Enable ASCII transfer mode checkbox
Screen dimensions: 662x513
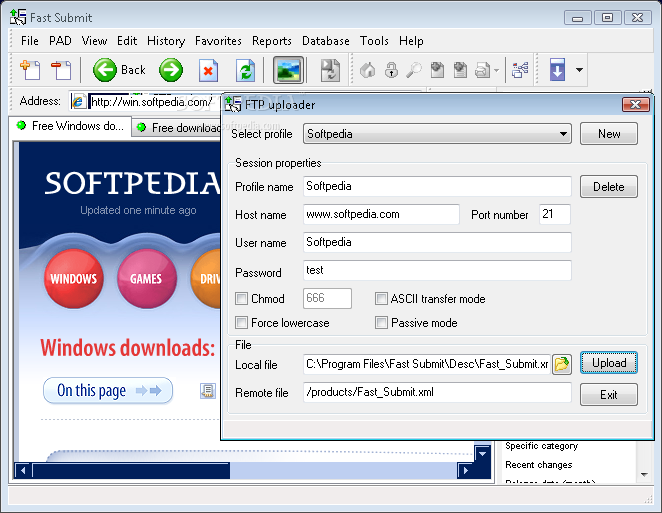tap(381, 299)
